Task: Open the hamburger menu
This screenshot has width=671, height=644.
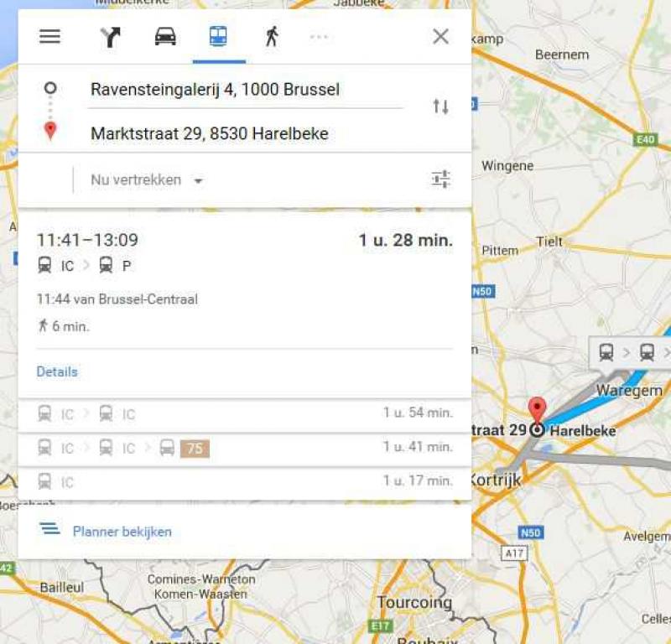Action: [49, 36]
